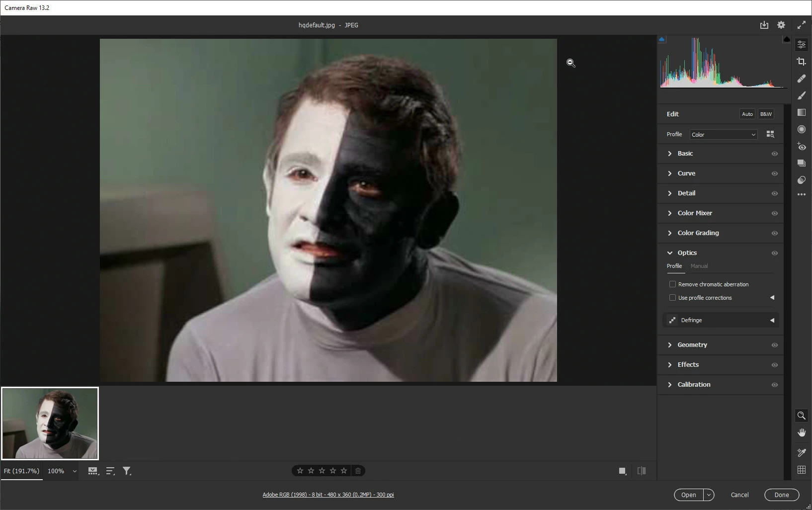Open the zoom level dropdown arrow
The image size is (812, 510).
(x=75, y=471)
